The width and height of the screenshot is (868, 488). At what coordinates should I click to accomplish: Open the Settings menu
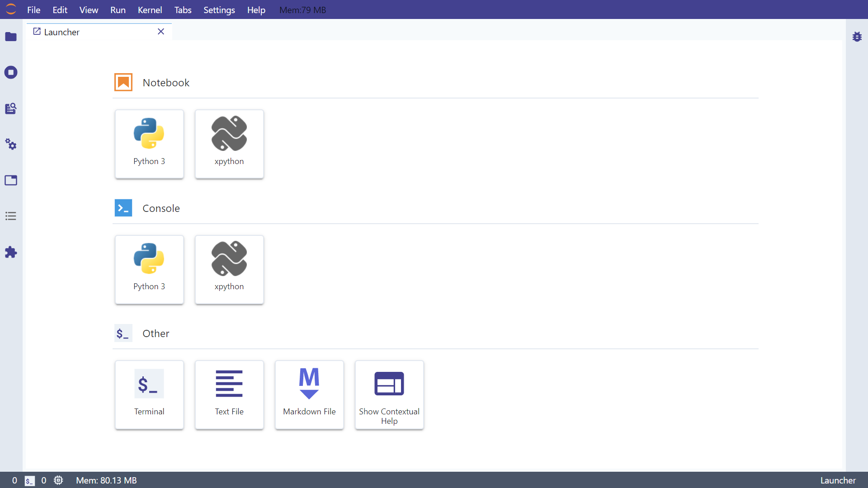[219, 9]
